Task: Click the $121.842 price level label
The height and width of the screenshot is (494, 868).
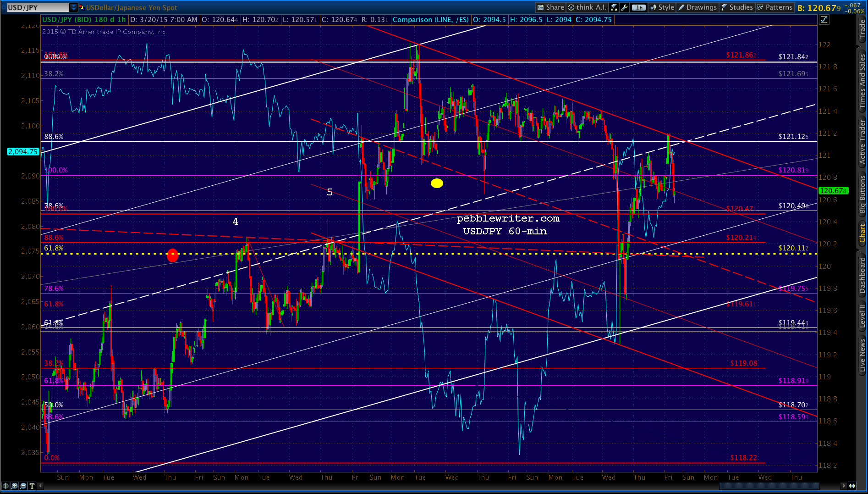Action: coord(793,57)
